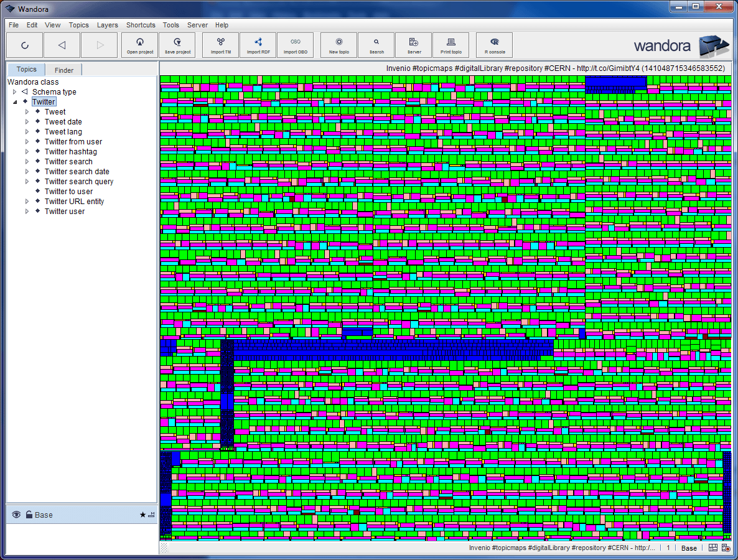Viewport: 738px width, 560px height.
Task: Click the Import RDF icon
Action: pyautogui.click(x=258, y=45)
